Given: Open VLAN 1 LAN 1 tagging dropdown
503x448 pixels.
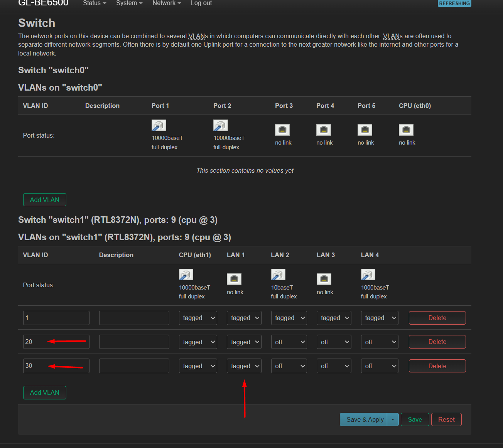Looking at the screenshot, I should tap(244, 318).
